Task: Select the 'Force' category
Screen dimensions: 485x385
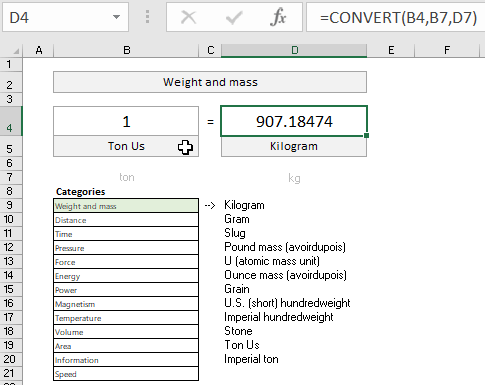Action: click(x=126, y=262)
